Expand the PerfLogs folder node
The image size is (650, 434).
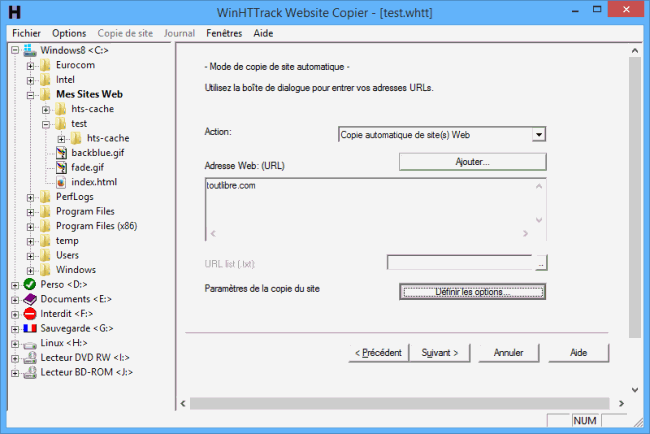tap(30, 197)
